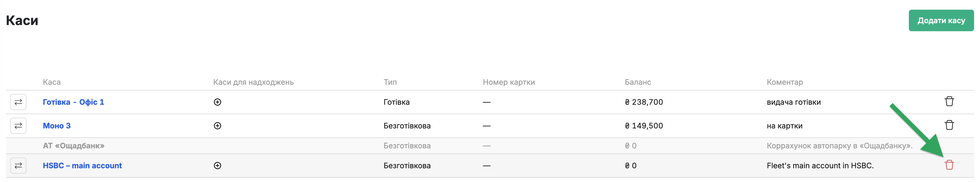Click the Номер картки column header

tap(509, 82)
